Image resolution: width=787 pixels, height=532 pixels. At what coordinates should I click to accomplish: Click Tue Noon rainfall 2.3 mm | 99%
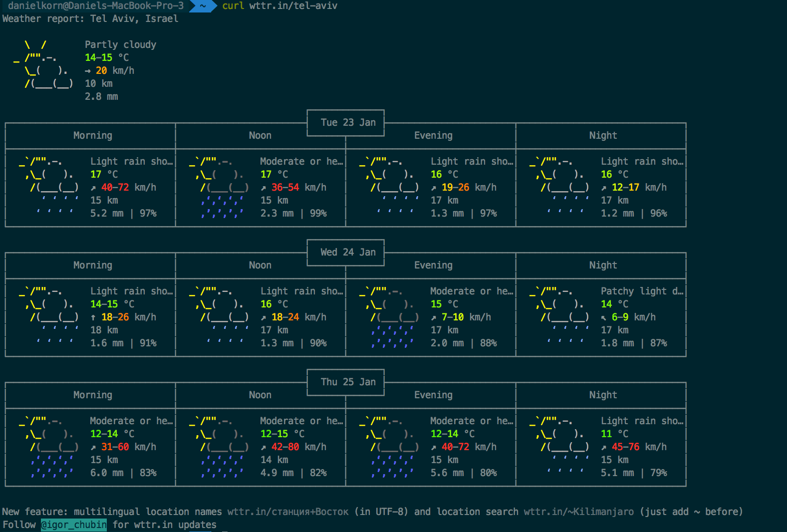click(293, 213)
